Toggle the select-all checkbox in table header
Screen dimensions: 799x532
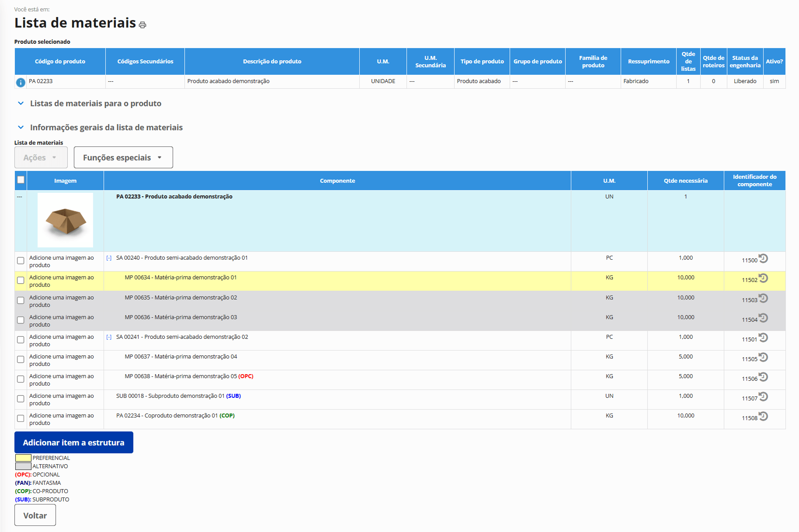pos(21,180)
